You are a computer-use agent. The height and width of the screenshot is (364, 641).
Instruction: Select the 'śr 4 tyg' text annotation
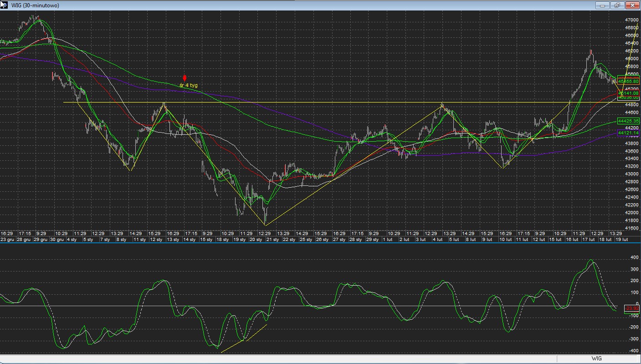(x=188, y=85)
